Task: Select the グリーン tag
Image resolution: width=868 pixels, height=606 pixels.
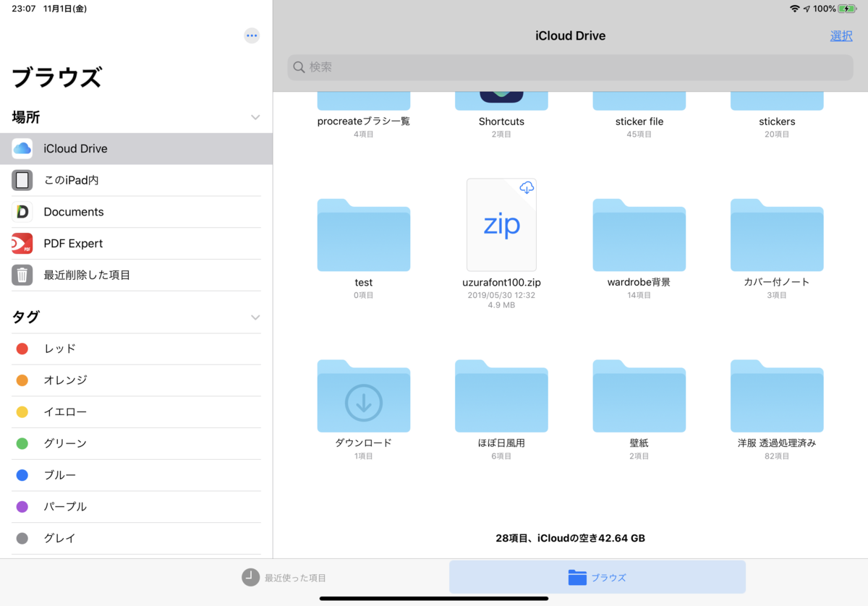Action: point(136,443)
